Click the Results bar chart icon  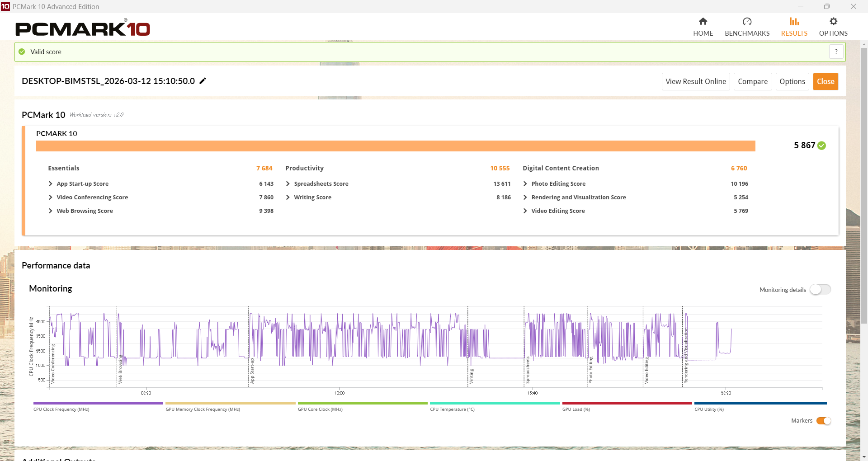(x=794, y=22)
